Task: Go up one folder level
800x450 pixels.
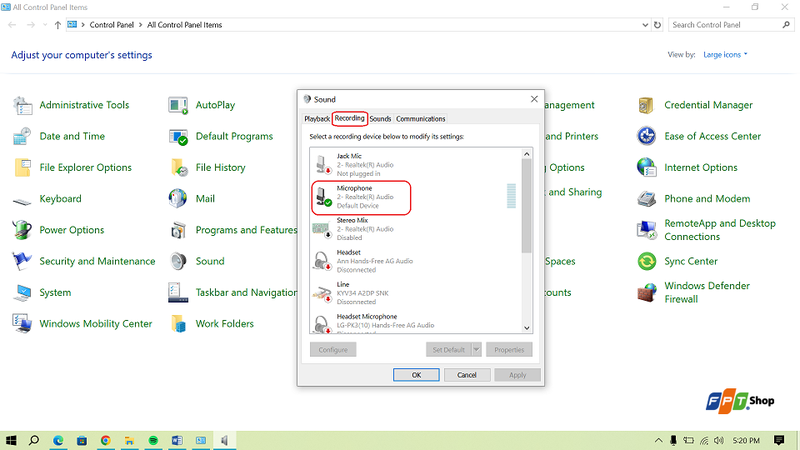Action: pos(58,24)
